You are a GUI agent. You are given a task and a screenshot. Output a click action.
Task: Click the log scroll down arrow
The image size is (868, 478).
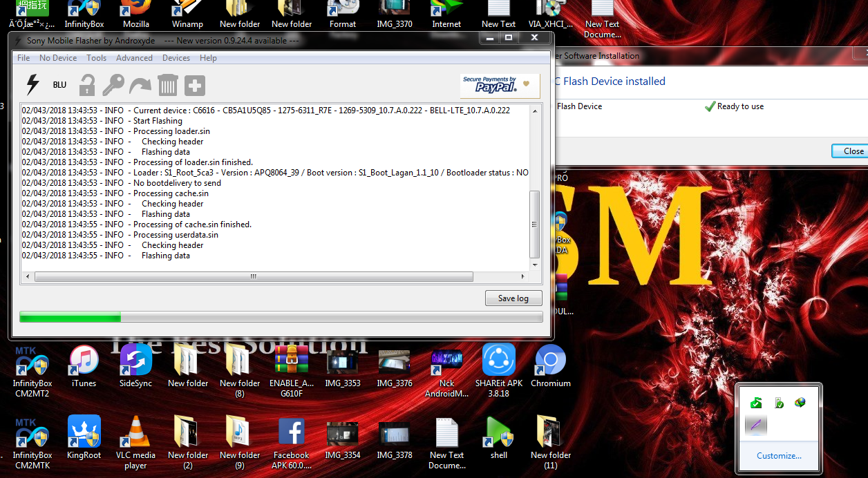point(534,265)
